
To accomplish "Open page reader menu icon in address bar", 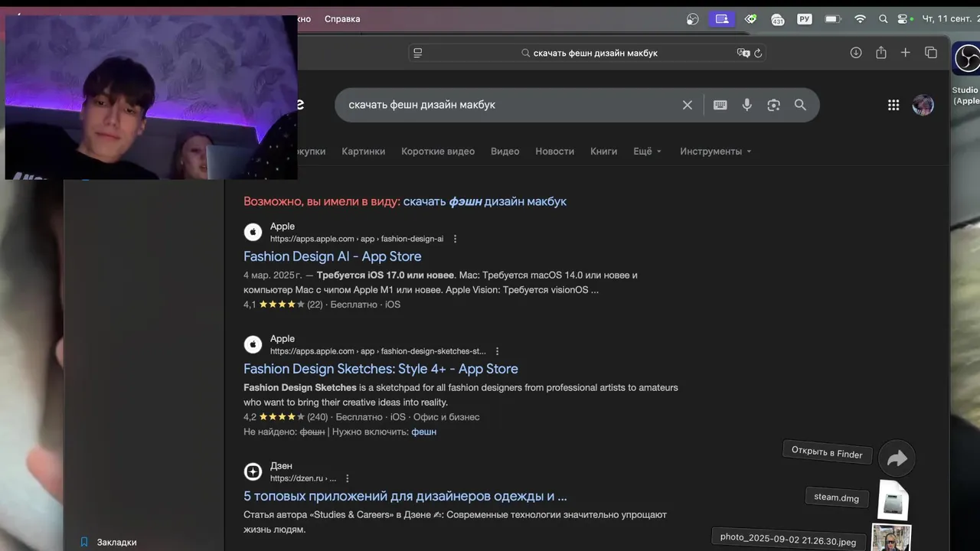I will click(418, 53).
